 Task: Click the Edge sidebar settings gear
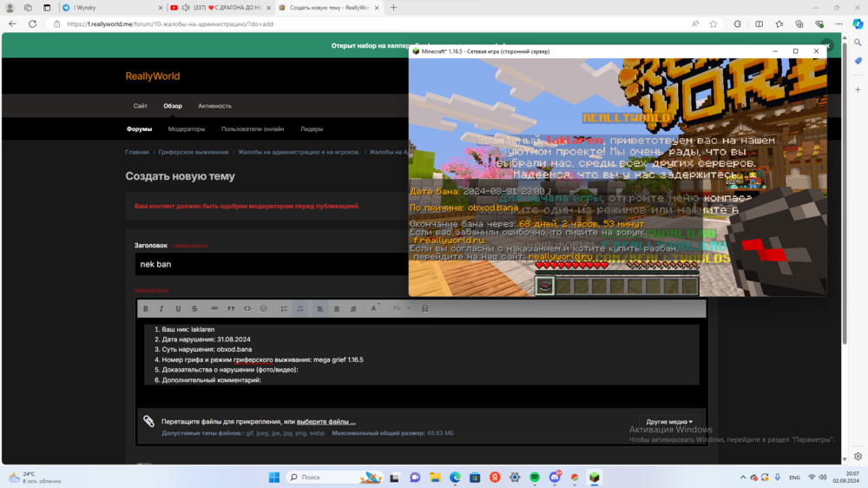pyautogui.click(x=858, y=457)
